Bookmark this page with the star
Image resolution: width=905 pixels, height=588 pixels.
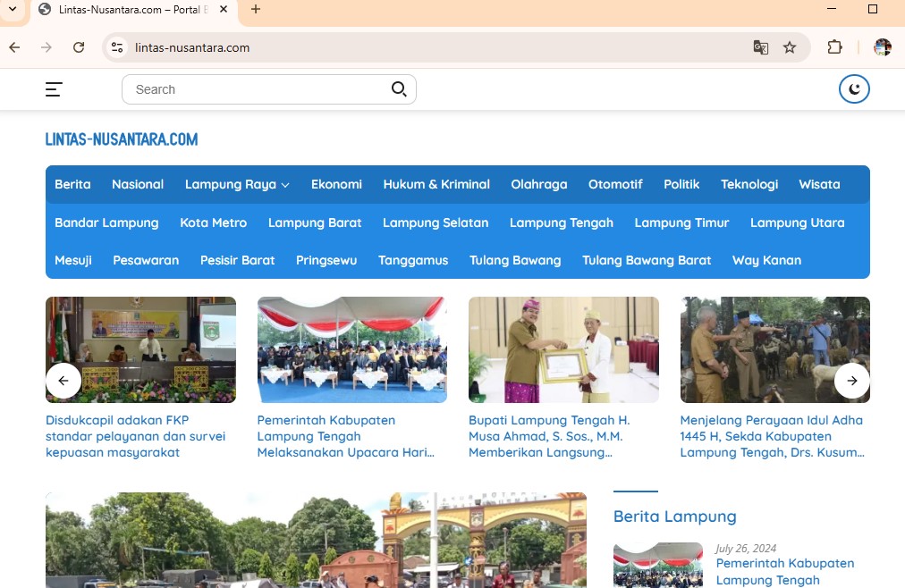coord(790,47)
